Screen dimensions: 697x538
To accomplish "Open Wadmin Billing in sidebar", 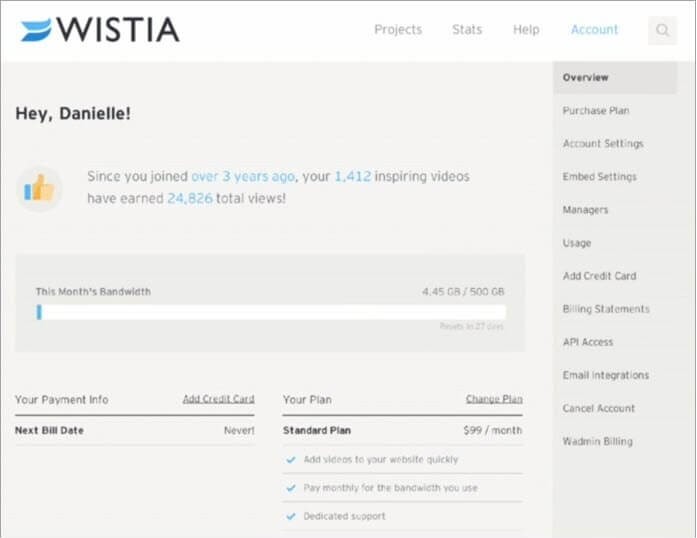I will point(597,442).
